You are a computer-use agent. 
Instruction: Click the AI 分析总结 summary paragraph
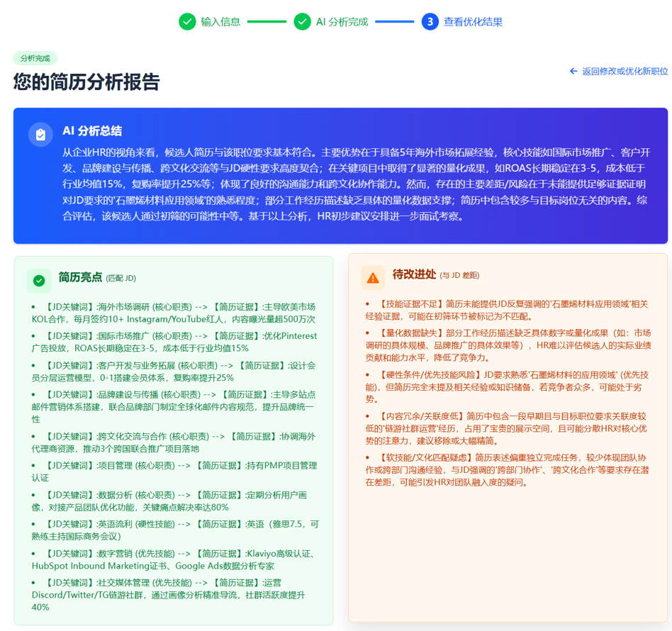(357, 184)
